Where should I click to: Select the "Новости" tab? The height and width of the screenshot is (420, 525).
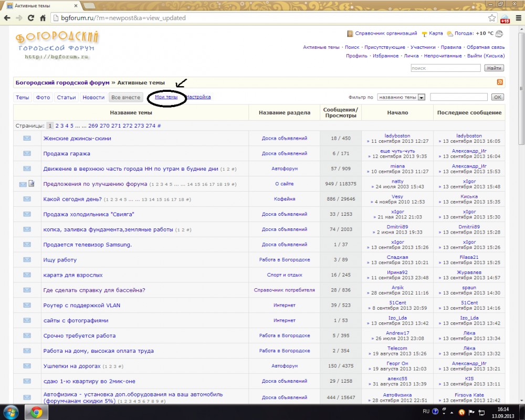pos(93,98)
